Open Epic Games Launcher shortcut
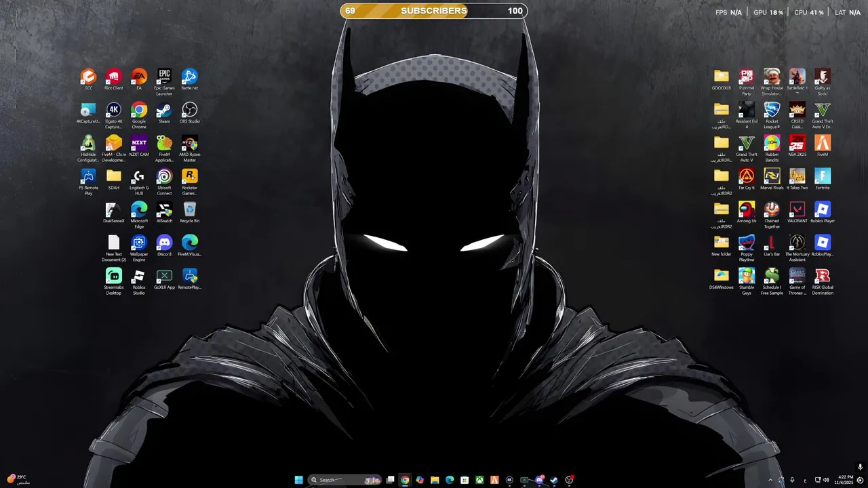 (x=164, y=82)
